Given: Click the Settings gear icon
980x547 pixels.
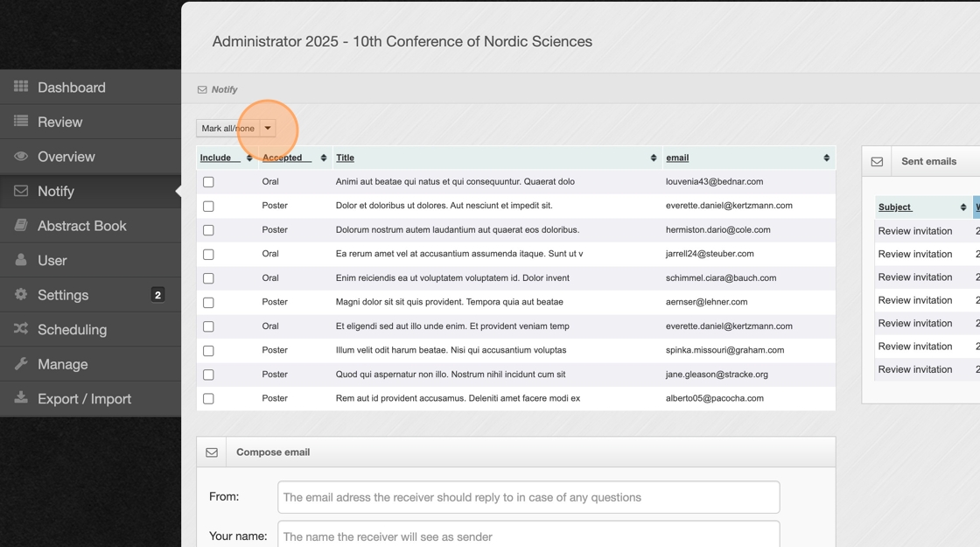Looking at the screenshot, I should click(x=21, y=294).
